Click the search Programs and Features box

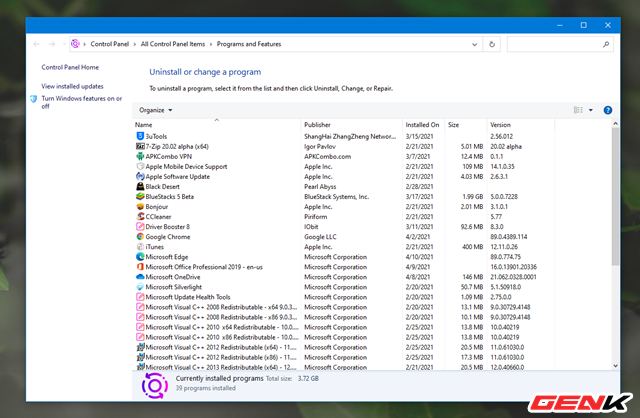pos(560,44)
